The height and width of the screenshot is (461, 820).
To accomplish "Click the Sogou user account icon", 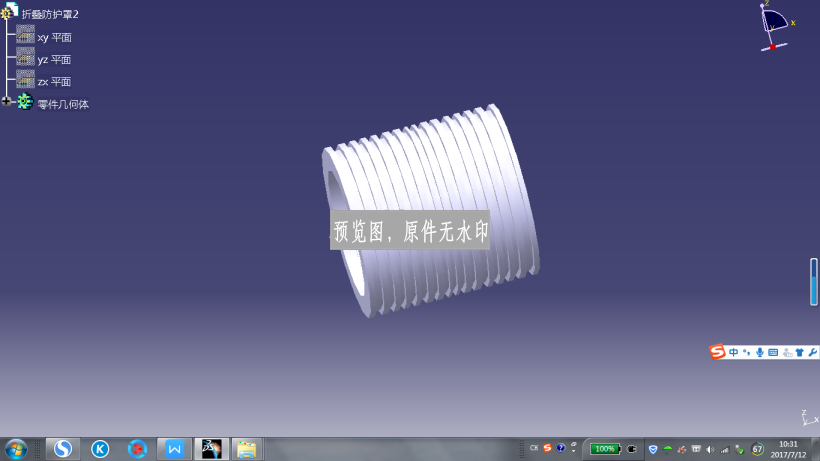I will [787, 352].
